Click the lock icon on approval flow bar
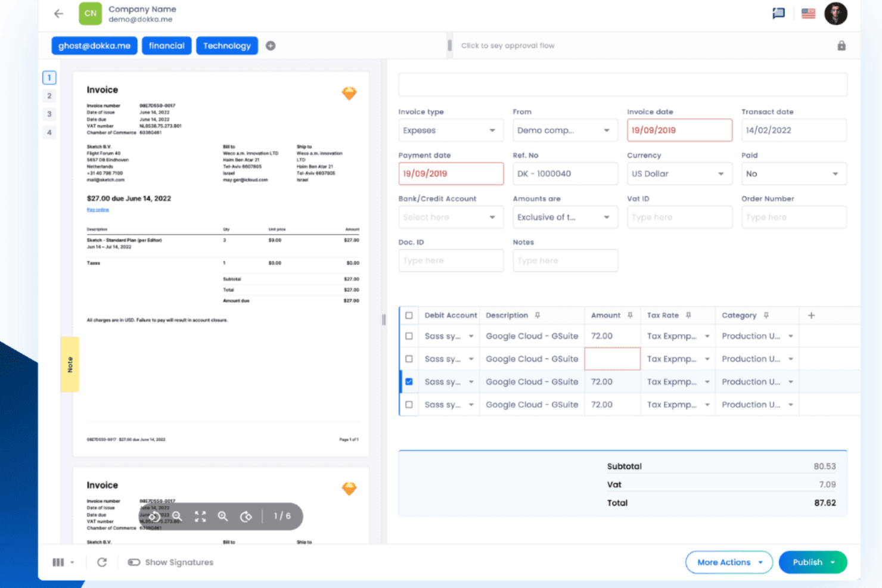The width and height of the screenshot is (882, 588). (x=841, y=45)
